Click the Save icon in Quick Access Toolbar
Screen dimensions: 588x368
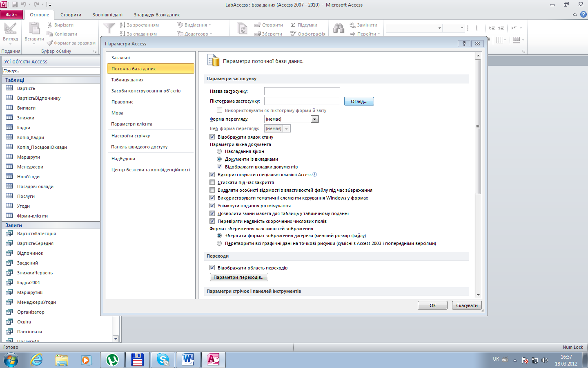click(x=15, y=4)
